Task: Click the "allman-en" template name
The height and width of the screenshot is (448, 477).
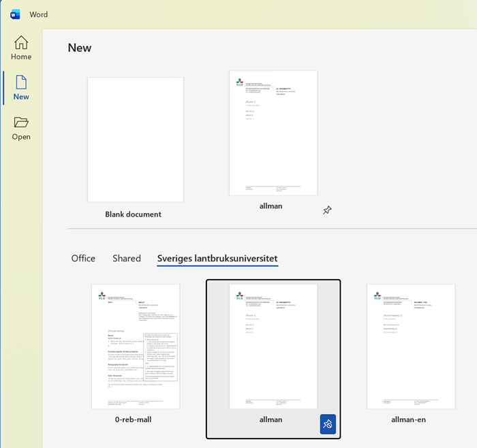Action: click(x=409, y=419)
